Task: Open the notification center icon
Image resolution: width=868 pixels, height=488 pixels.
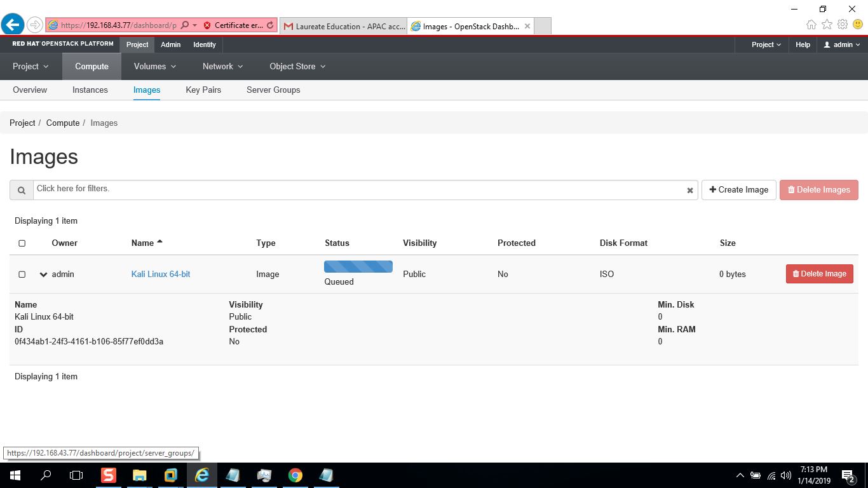Action: click(848, 475)
